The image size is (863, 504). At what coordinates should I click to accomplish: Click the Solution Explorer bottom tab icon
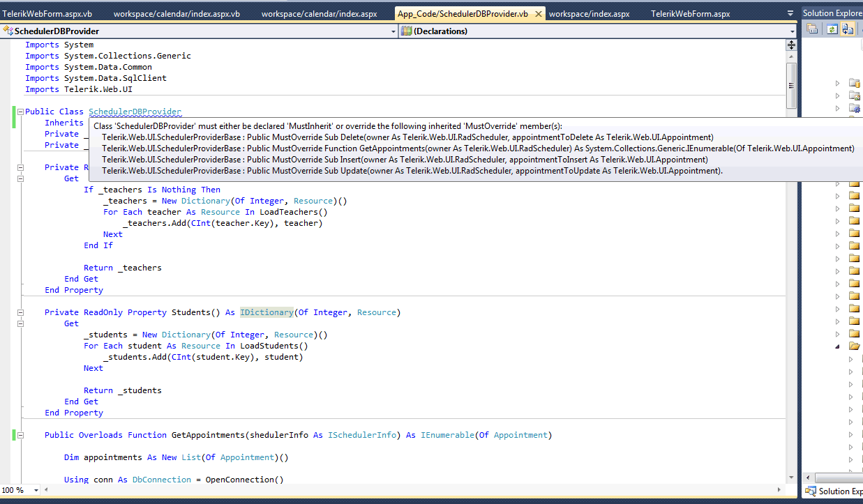pos(811,491)
